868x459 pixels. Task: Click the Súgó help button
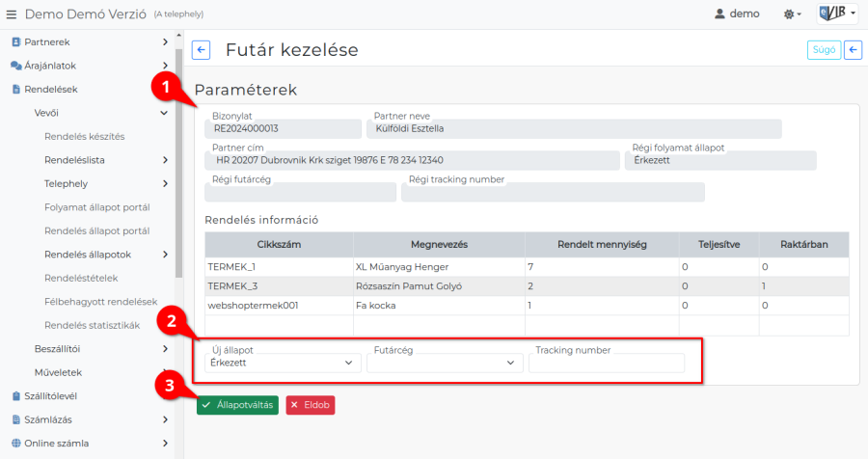(823, 50)
